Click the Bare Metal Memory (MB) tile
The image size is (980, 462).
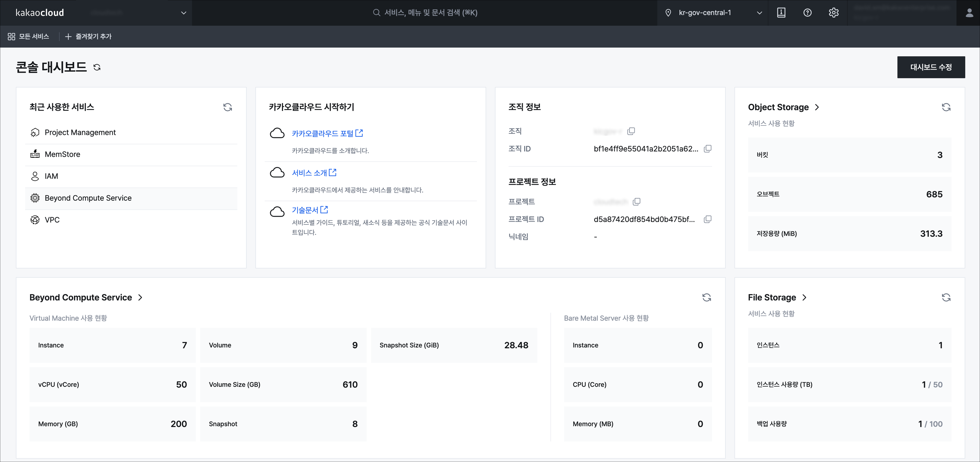(x=638, y=424)
